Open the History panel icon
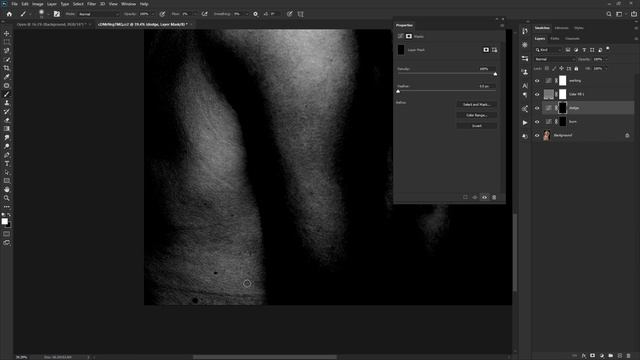The image size is (640, 360). 525,31
